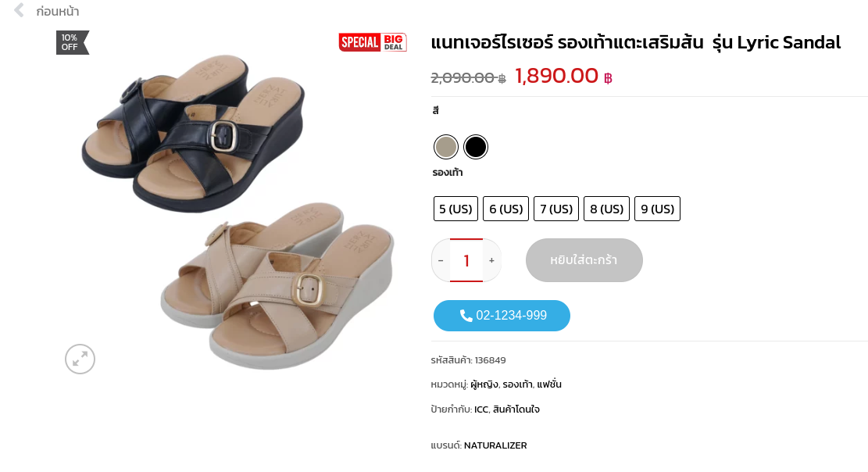
Task: Click the quantity input field
Action: pos(466,260)
